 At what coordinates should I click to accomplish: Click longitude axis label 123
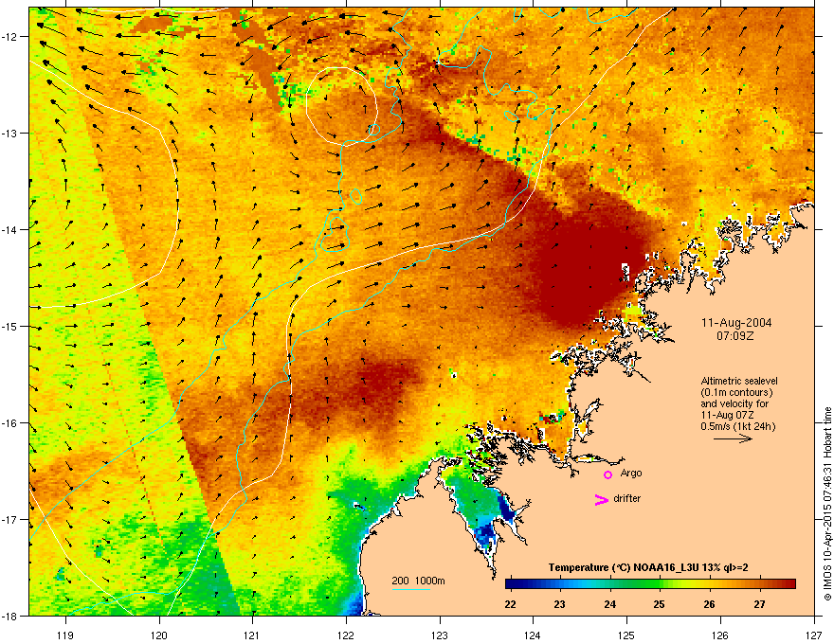[x=440, y=635]
